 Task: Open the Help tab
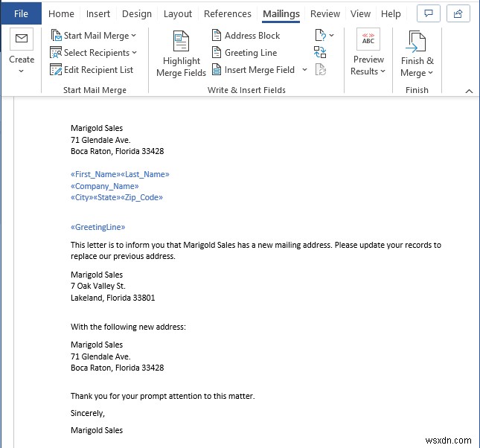click(x=391, y=14)
